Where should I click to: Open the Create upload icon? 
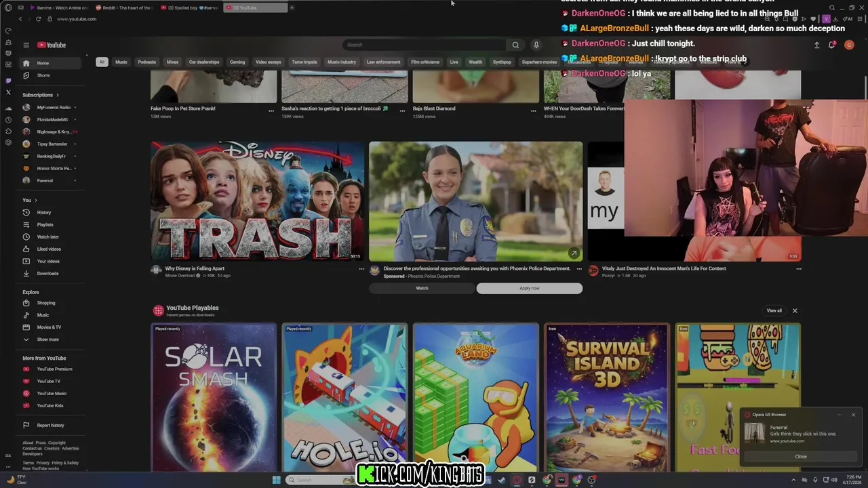[x=816, y=45]
